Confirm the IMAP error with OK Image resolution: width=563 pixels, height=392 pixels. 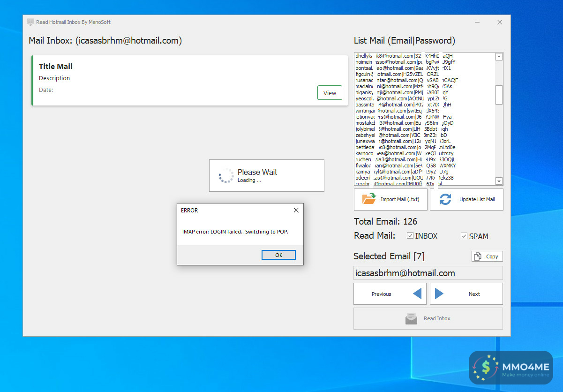point(279,255)
